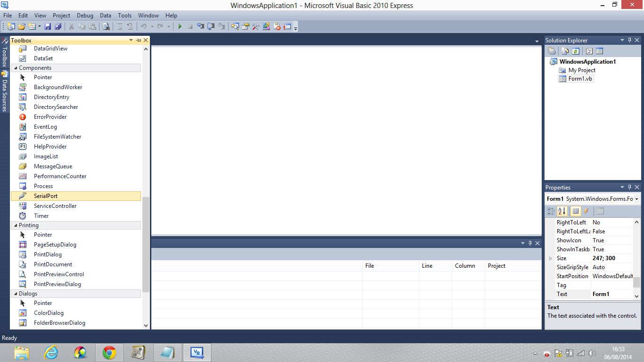Image resolution: width=644 pixels, height=362 pixels.
Task: Click the Error List toolbar icon with red X
Action: [x=277, y=26]
